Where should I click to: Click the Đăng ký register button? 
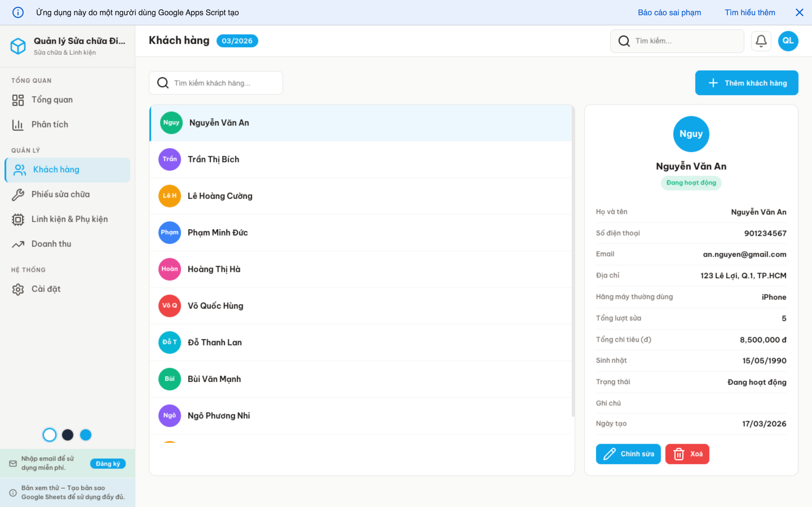click(108, 463)
